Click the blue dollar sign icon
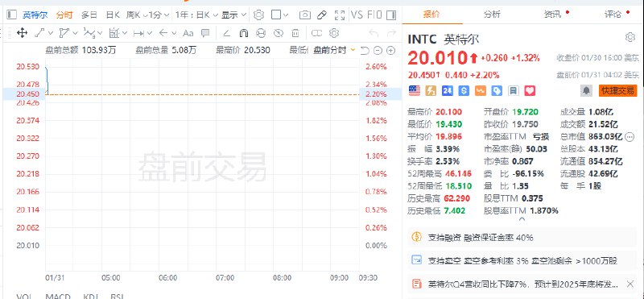The image size is (644, 299). click(x=464, y=91)
